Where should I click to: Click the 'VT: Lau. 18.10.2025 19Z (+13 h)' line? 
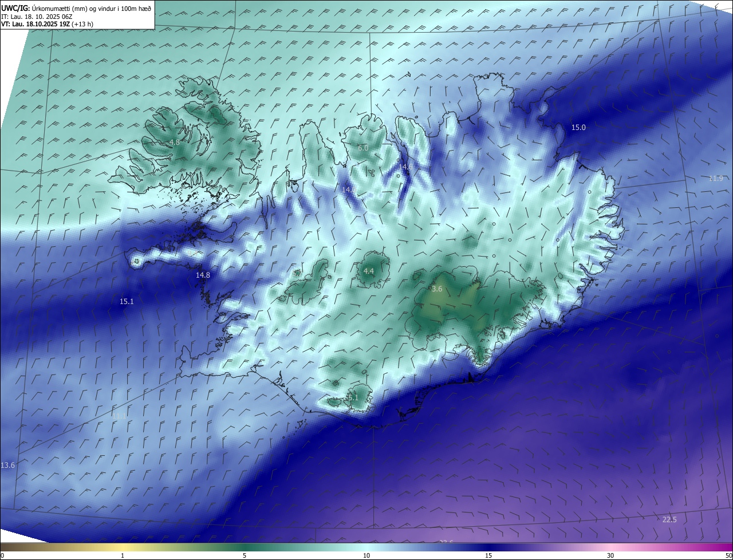tap(48, 24)
